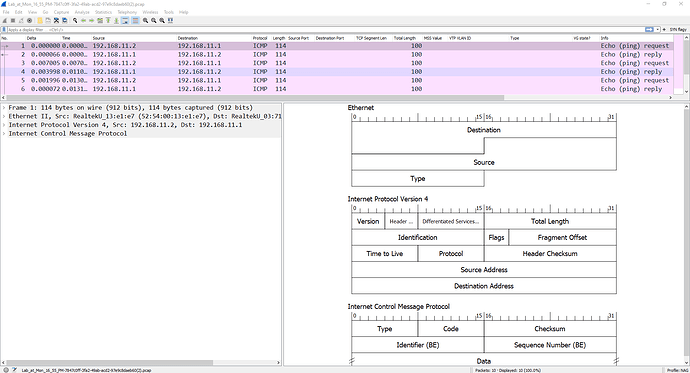The image size is (690, 373).
Task: Click the Time to Live diagram field
Action: coord(385,253)
